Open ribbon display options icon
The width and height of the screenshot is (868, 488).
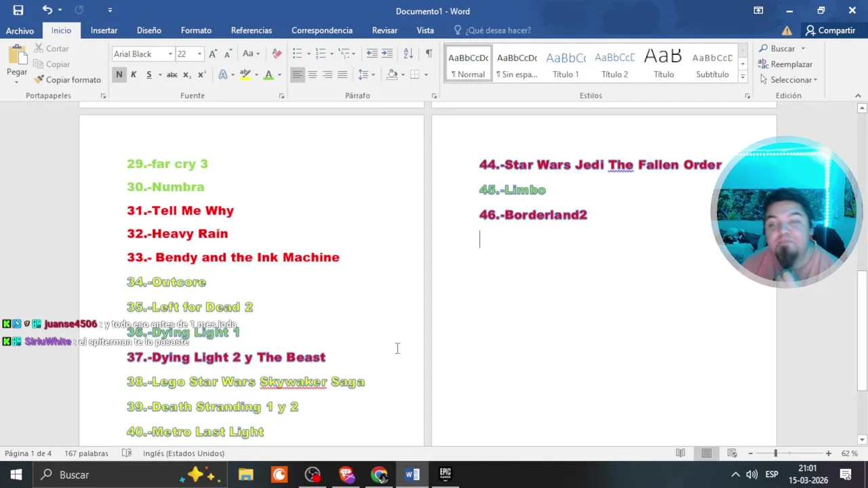[x=758, y=10]
